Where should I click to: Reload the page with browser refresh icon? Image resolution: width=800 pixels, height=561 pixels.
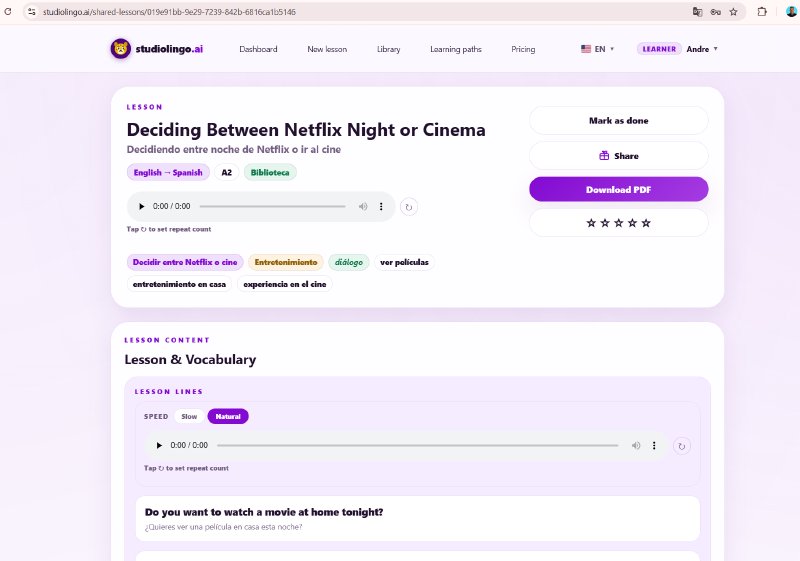(8, 11)
